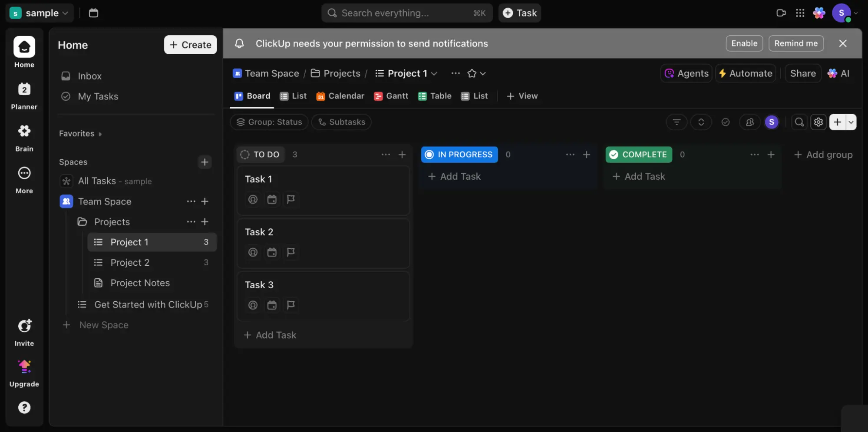The width and height of the screenshot is (868, 432).
Task: Open IN PROGRESS column ellipsis menu
Action: [x=570, y=155]
